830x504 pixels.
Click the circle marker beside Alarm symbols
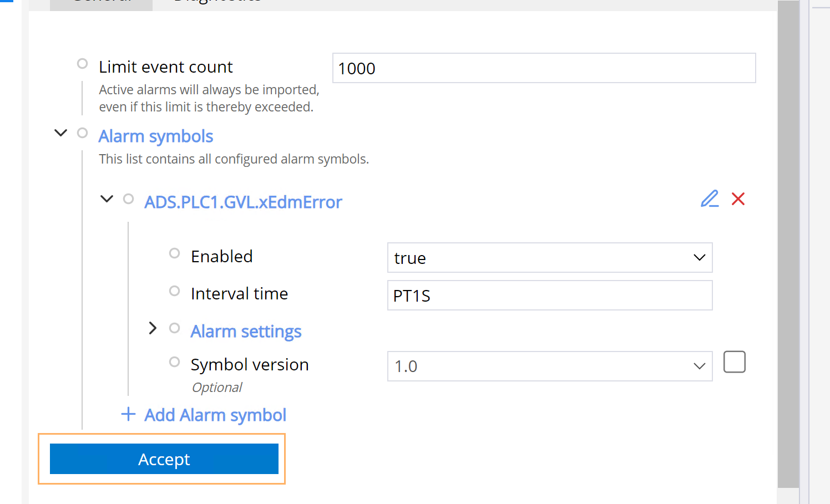pos(82,133)
